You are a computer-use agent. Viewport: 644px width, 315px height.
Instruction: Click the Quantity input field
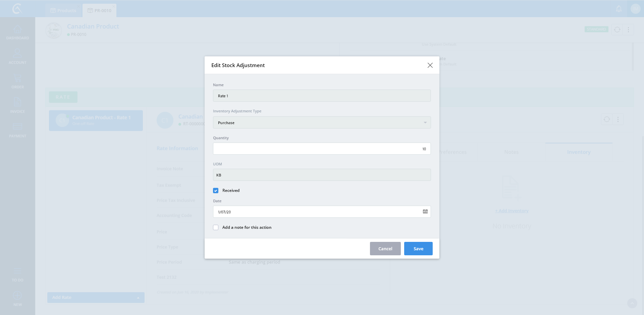tap(322, 149)
